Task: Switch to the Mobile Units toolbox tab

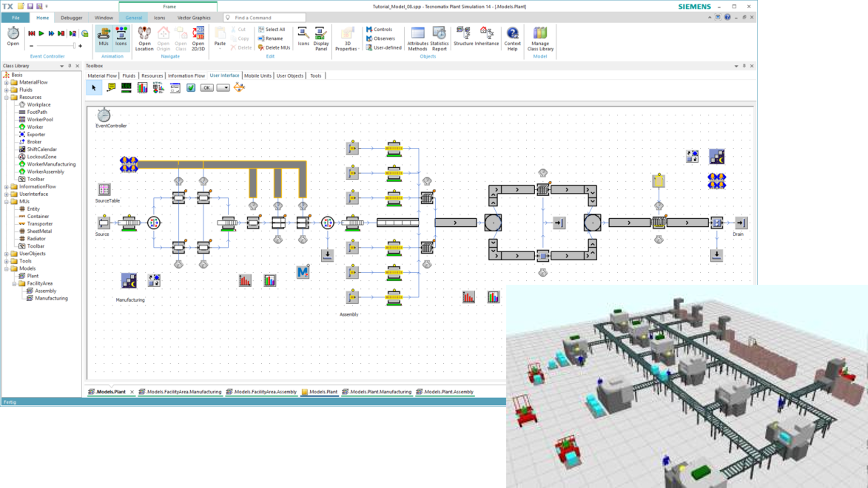Action: point(258,76)
